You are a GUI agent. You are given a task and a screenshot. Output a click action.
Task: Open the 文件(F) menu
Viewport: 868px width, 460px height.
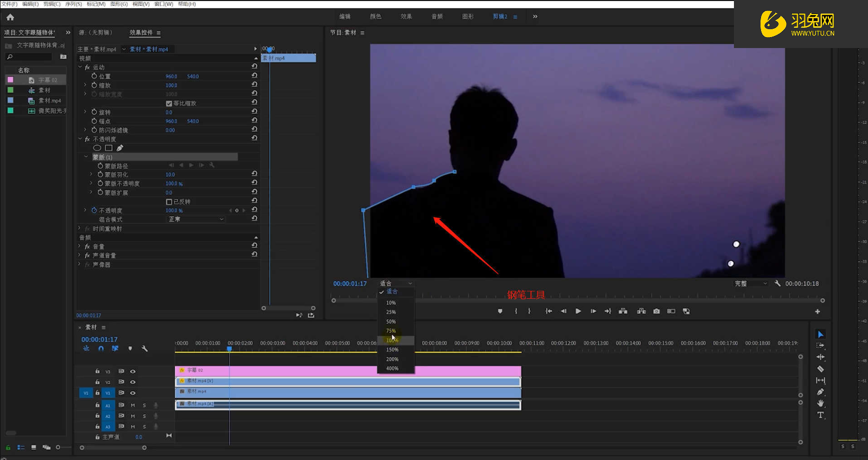tap(9, 4)
